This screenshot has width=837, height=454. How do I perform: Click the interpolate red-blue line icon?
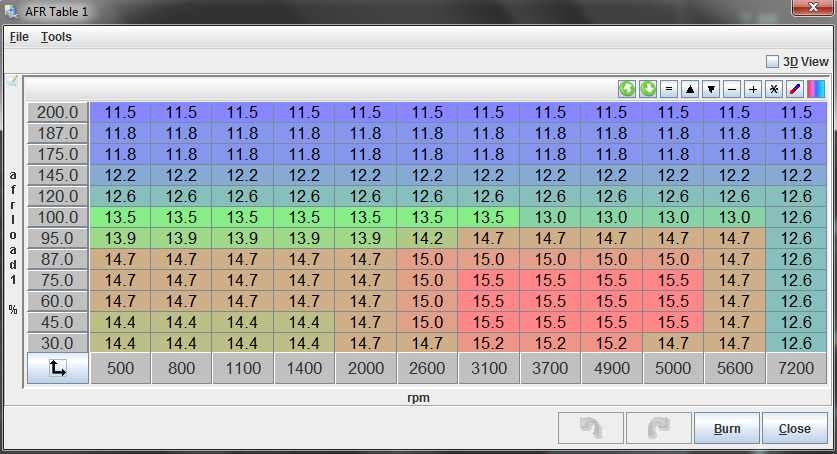[795, 89]
